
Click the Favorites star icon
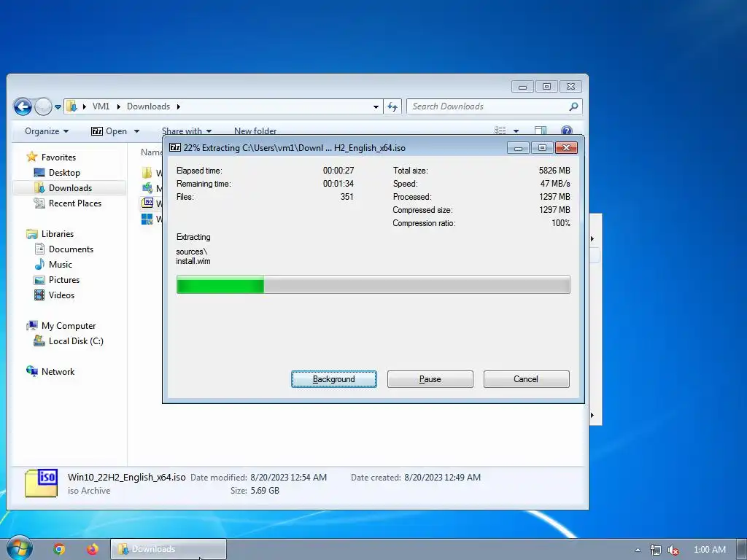click(x=32, y=157)
